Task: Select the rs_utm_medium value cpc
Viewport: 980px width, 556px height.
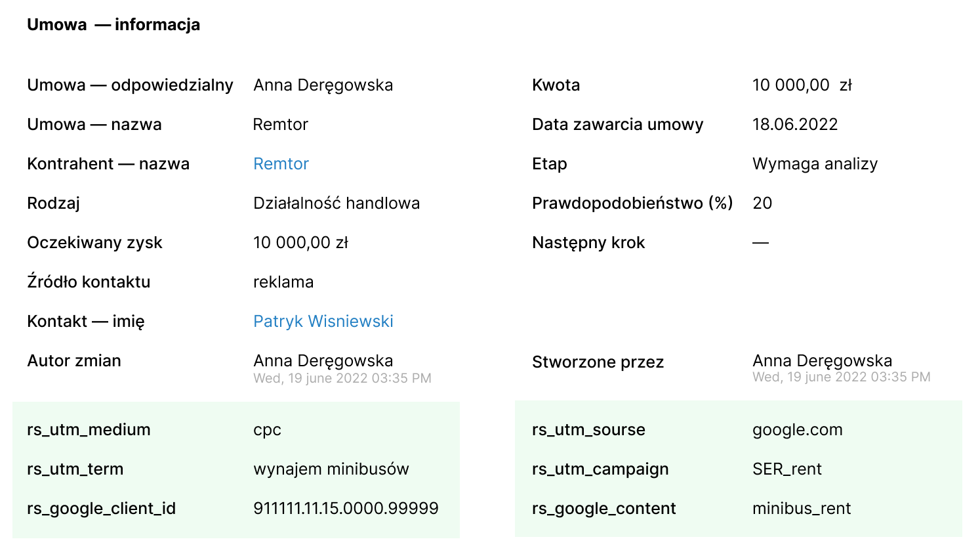Action: coord(267,430)
